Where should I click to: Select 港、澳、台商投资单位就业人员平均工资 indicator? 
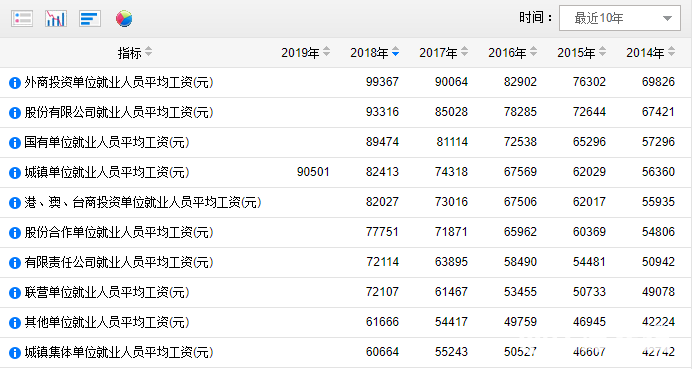click(x=142, y=203)
